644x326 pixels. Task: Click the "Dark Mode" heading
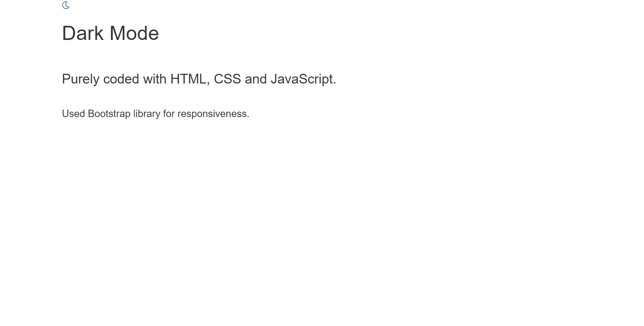point(110,34)
